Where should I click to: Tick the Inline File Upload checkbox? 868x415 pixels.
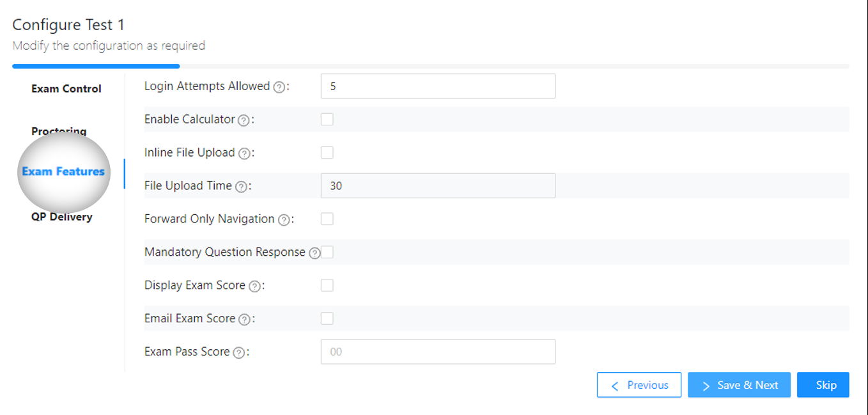tap(327, 153)
